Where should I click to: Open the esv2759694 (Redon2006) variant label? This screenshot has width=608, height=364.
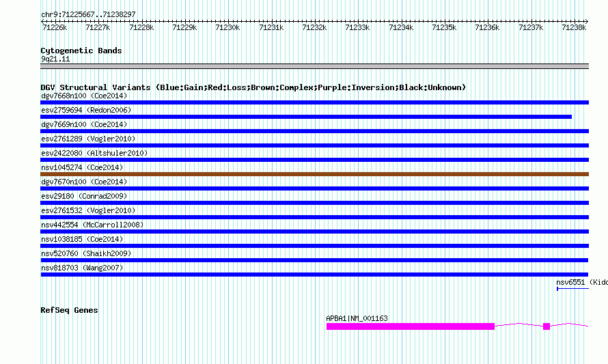86,110
